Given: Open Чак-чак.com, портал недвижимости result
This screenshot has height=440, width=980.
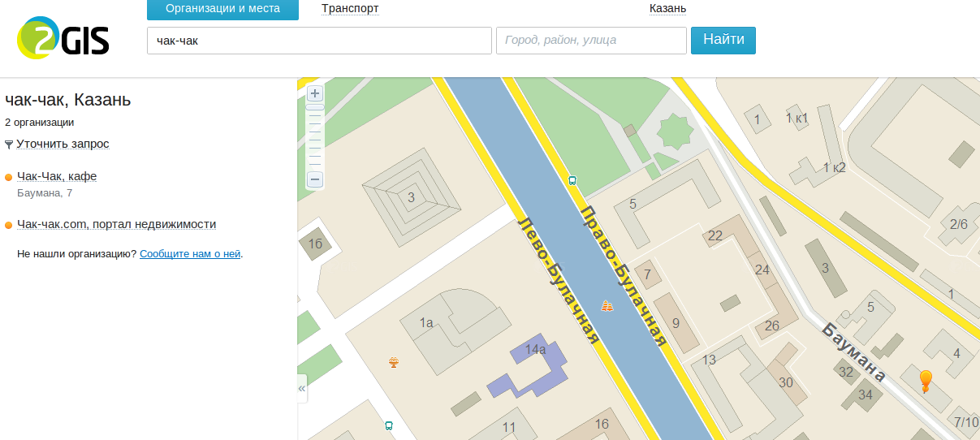Looking at the screenshot, I should pyautogui.click(x=116, y=224).
